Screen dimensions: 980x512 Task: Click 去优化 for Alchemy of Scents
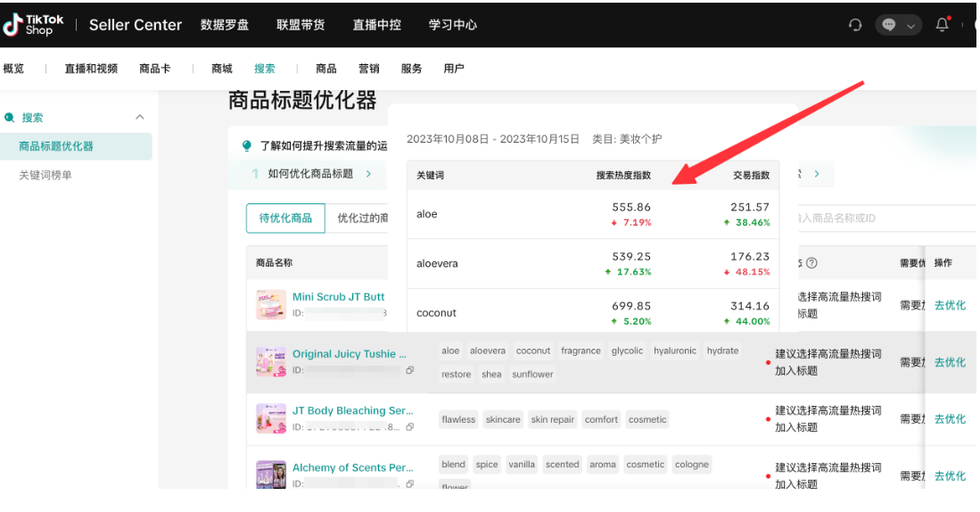click(950, 475)
